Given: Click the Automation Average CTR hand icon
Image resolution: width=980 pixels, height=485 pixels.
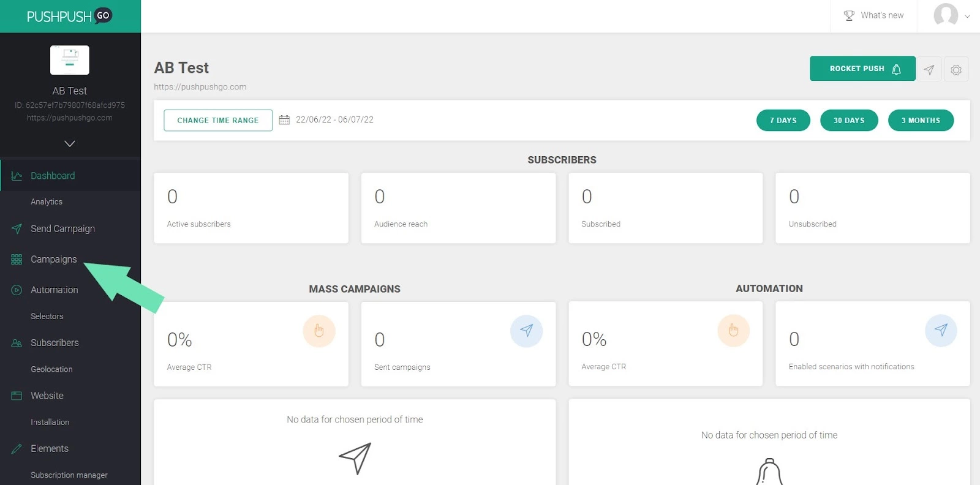Looking at the screenshot, I should 734,331.
